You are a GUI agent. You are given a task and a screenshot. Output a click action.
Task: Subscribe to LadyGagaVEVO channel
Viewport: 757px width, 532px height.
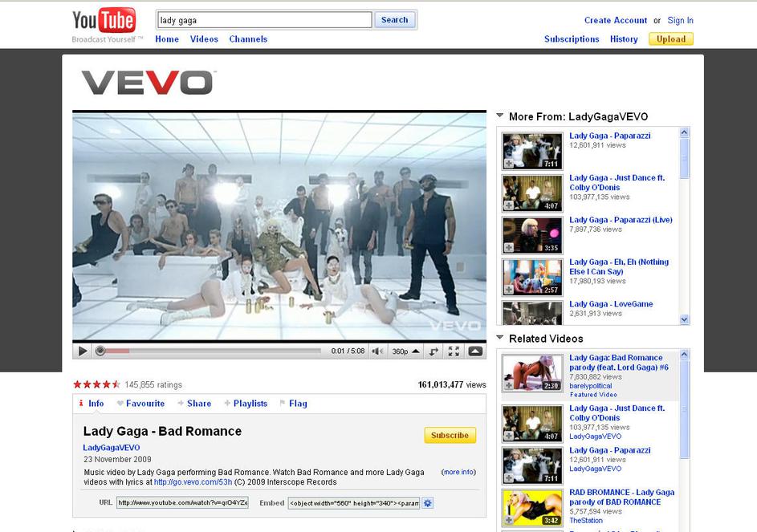tap(450, 435)
